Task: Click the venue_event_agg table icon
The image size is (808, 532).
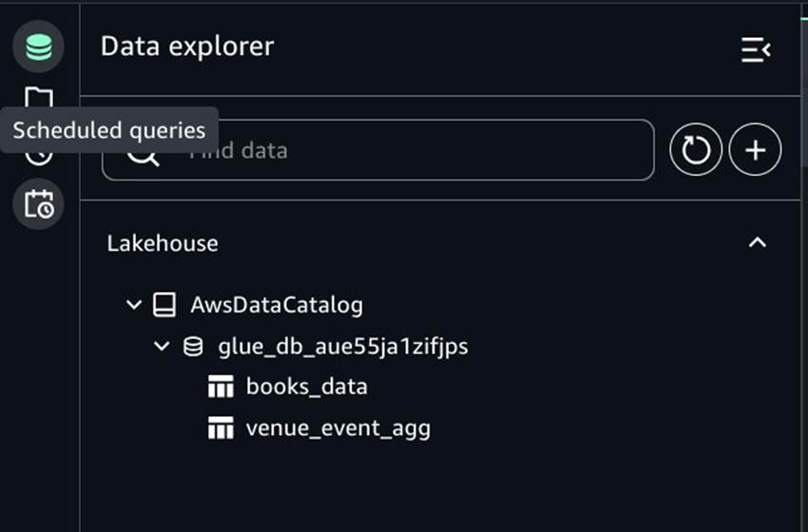Action: 221,428
